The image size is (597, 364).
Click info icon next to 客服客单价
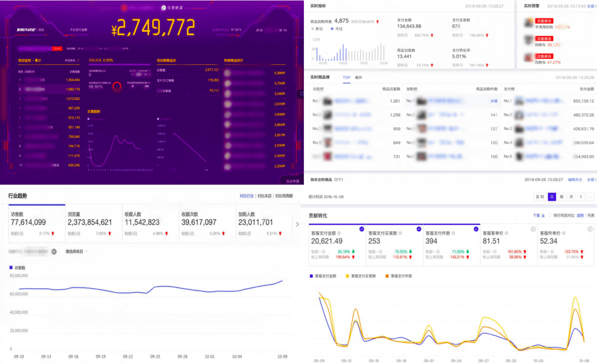click(506, 233)
